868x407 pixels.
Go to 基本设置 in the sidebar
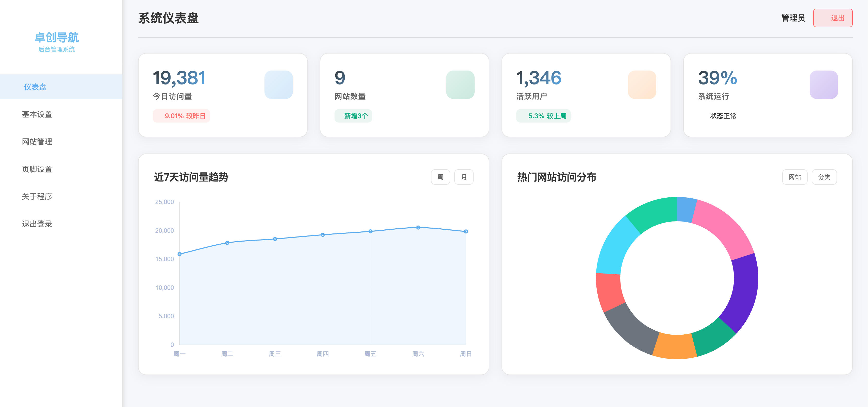pyautogui.click(x=61, y=114)
